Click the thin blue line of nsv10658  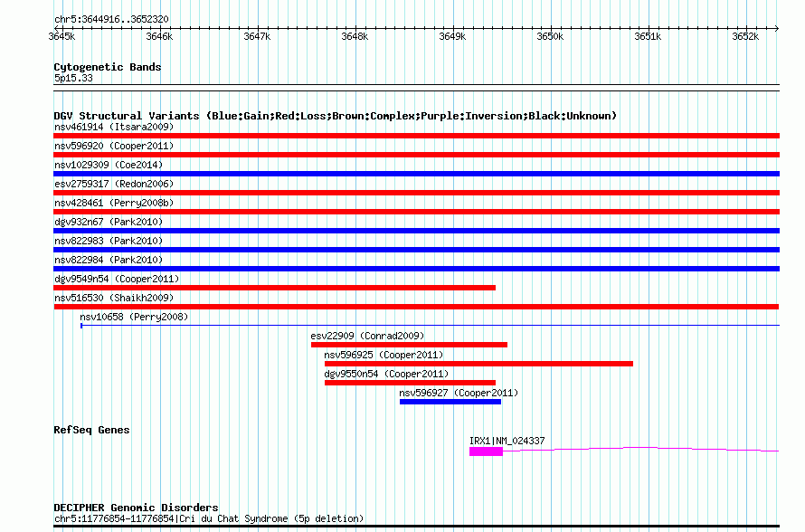[x=431, y=326]
